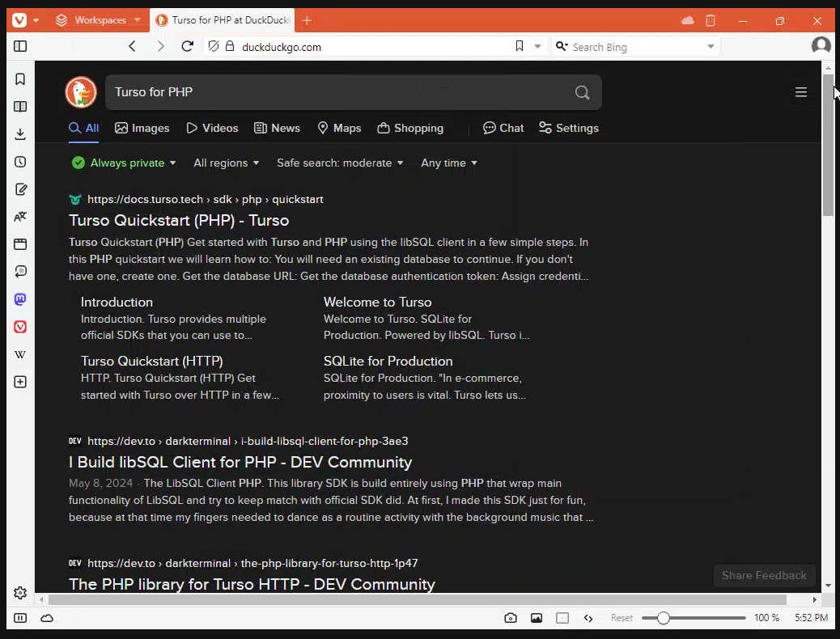Open the Downloads panel
This screenshot has width=840, height=639.
19,133
